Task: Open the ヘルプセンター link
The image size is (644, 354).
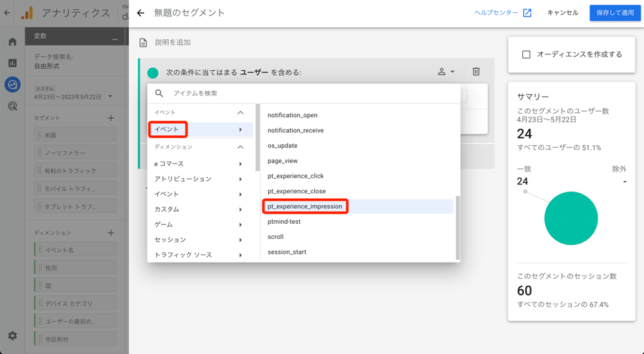Action: coord(502,13)
